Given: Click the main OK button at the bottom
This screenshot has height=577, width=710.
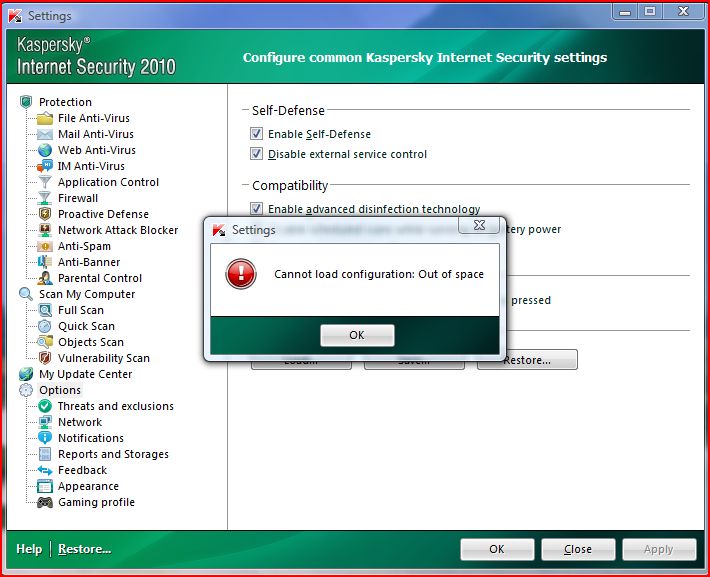Looking at the screenshot, I should tap(497, 549).
